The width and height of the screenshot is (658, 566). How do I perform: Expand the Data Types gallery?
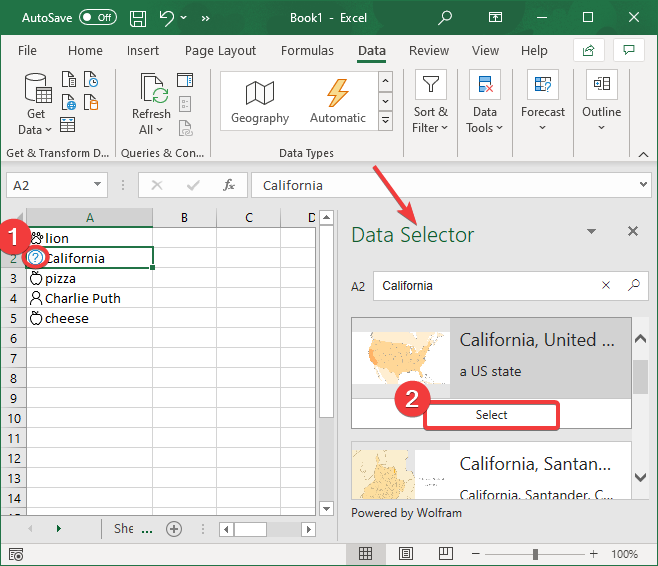point(385,121)
